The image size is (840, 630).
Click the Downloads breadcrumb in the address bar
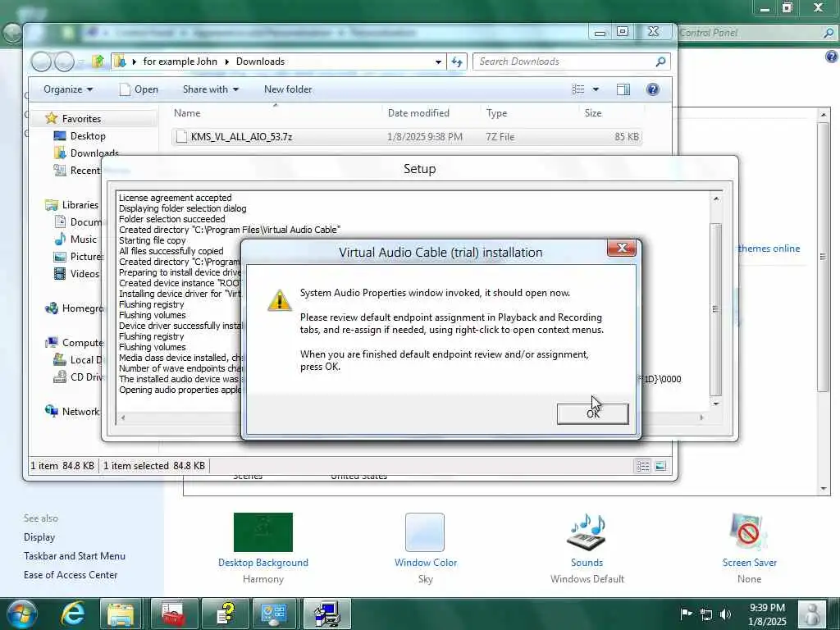tap(260, 62)
